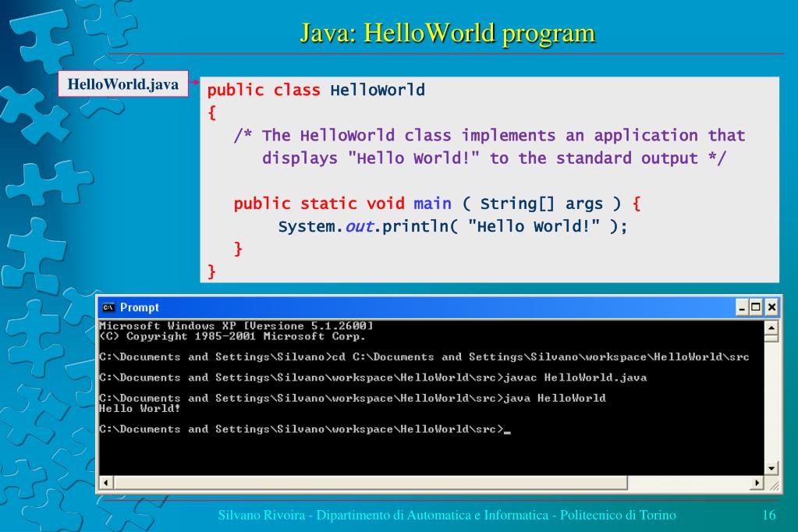Click comment line 'displays "Hello World!"'
798x532 pixels.
[494, 158]
